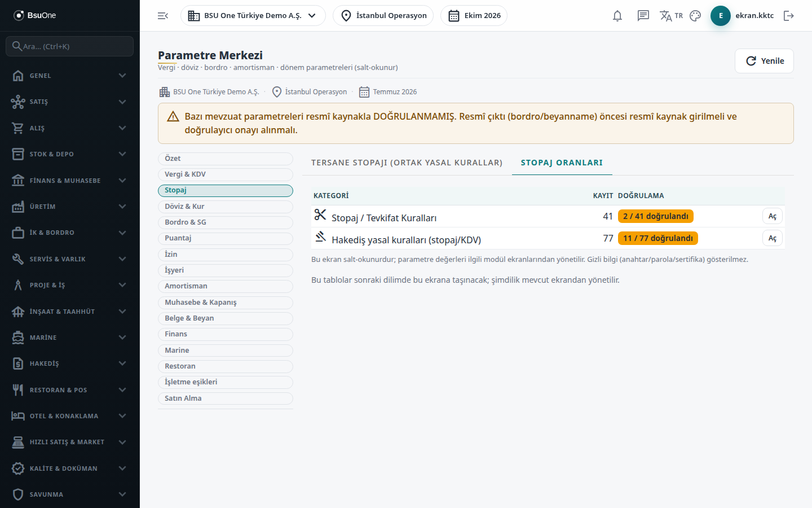Click the Stok & Depo box icon
Image resolution: width=812 pixels, height=508 pixels.
pyautogui.click(x=18, y=154)
